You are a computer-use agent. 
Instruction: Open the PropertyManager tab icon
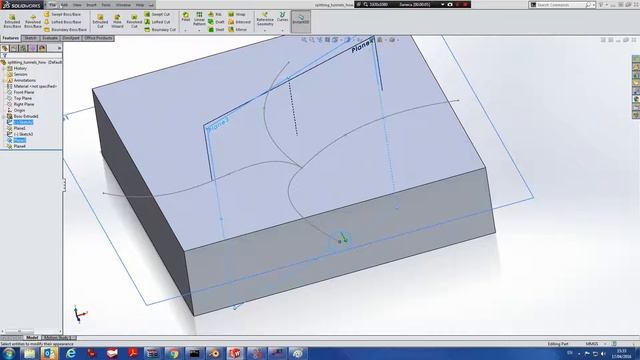tap(14, 48)
